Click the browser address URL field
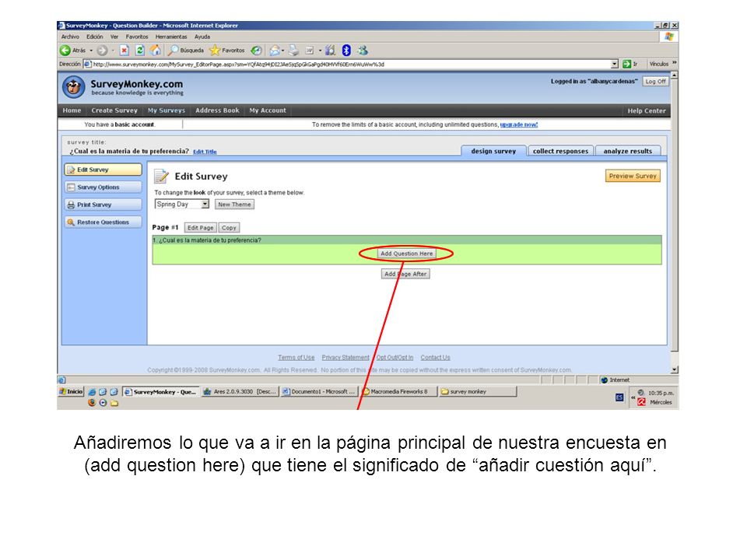747x560 pixels. (x=351, y=64)
